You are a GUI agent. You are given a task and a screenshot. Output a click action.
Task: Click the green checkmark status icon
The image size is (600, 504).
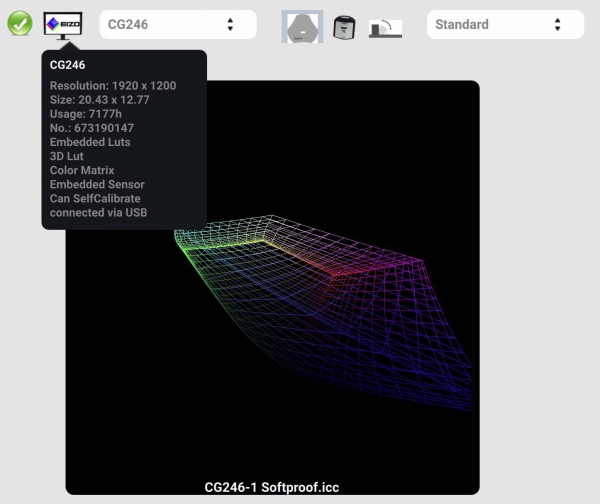point(20,23)
